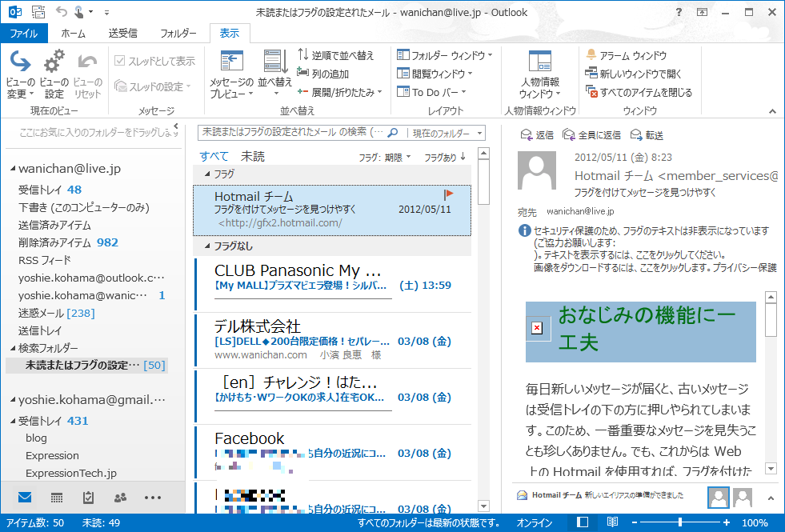Click first contact photo in People Pane

pos(719,498)
